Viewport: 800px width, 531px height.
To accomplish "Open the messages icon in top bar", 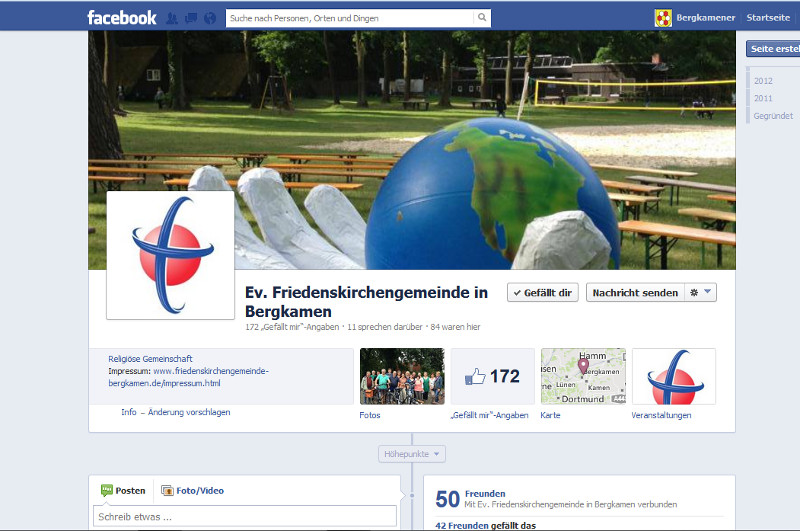I will tap(191, 18).
